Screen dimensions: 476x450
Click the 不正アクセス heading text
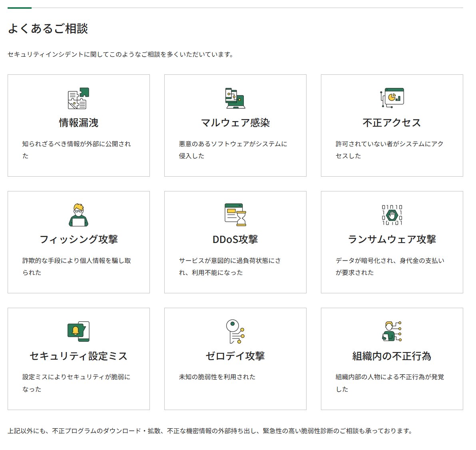click(x=392, y=123)
